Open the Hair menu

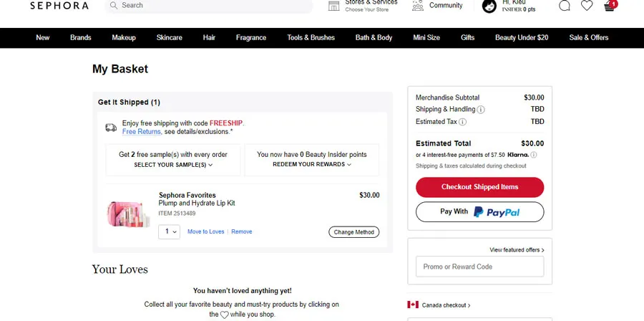[209, 38]
